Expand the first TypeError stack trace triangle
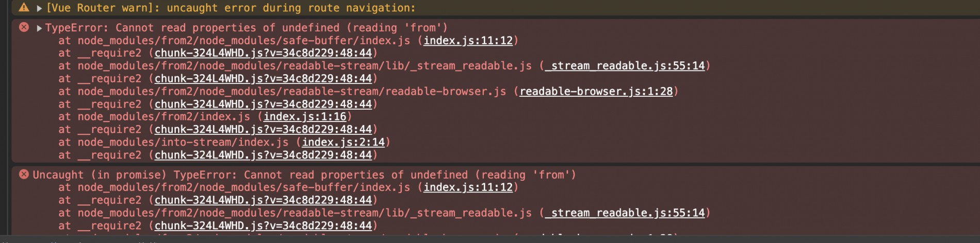The height and width of the screenshot is (243, 980). pyautogui.click(x=39, y=28)
